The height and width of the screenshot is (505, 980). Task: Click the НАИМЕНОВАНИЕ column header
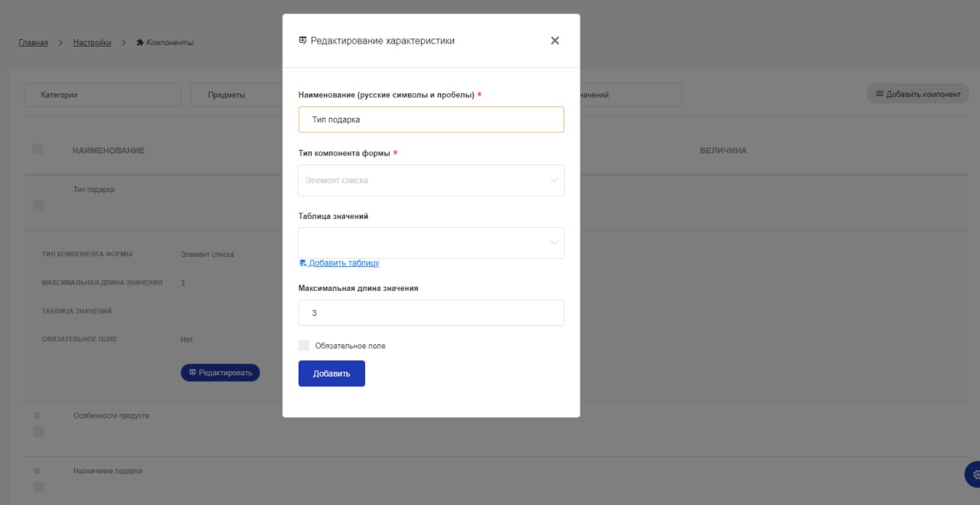(x=109, y=151)
